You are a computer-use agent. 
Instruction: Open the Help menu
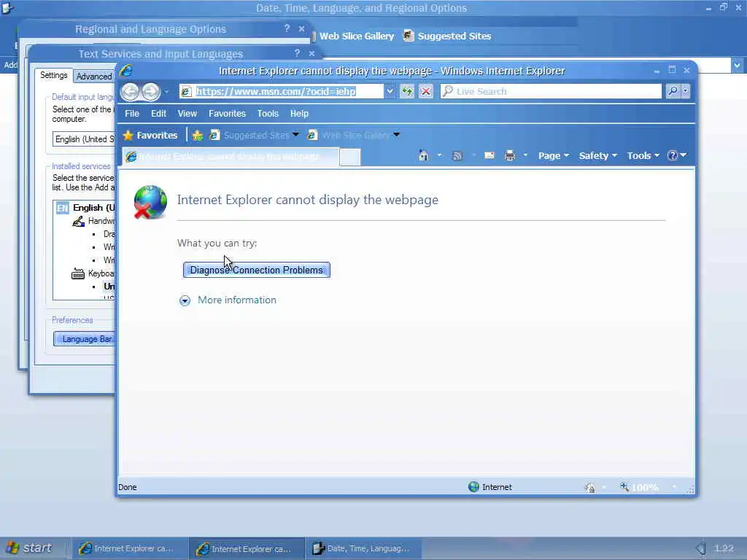[x=299, y=113]
